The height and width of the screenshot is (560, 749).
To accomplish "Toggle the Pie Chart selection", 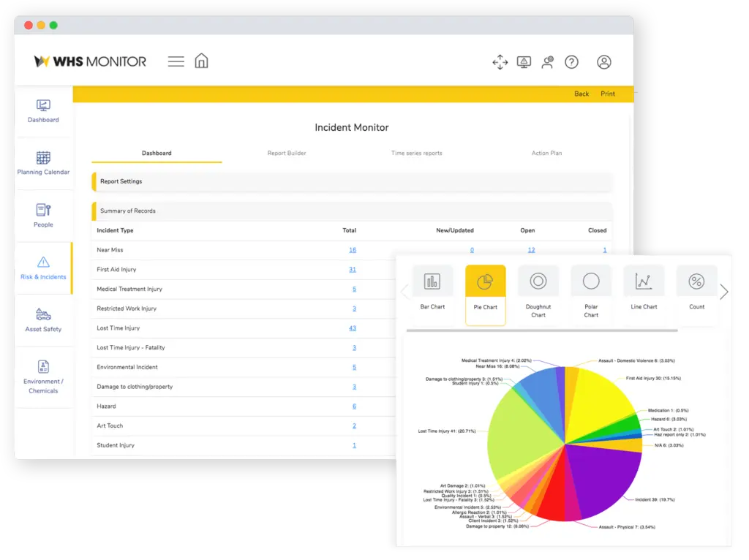I will pos(485,287).
